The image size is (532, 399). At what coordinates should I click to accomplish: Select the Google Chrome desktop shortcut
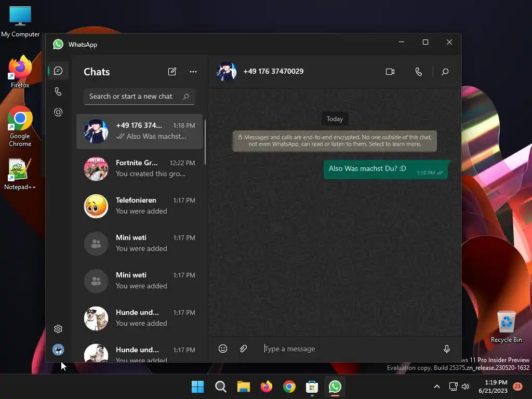[20, 127]
